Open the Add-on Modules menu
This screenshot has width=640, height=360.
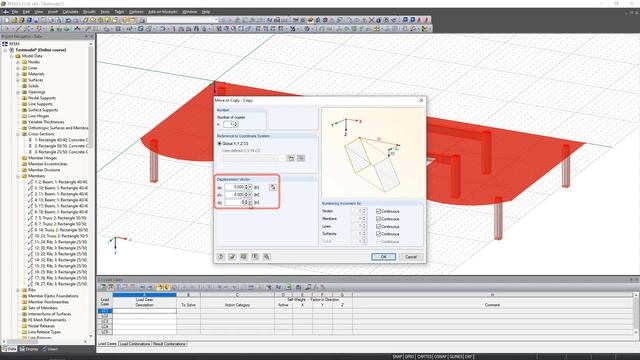point(162,12)
